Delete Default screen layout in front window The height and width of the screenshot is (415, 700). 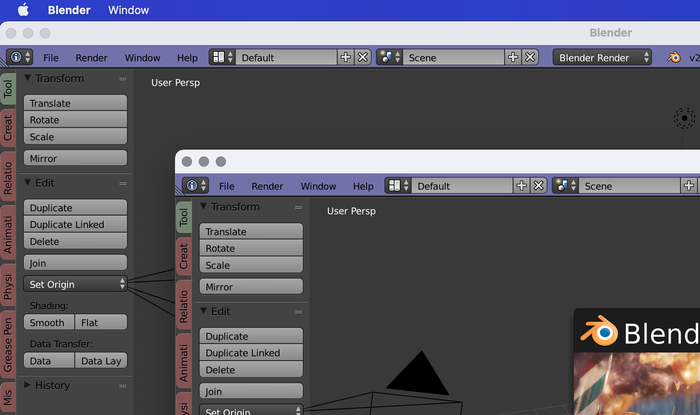pyautogui.click(x=538, y=186)
